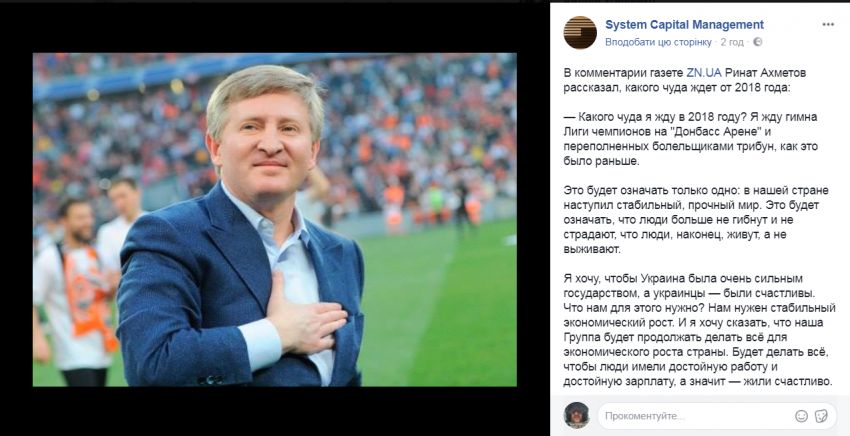The image size is (850, 436).
Task: Open the three-dots post options menu
Action: coord(828,24)
